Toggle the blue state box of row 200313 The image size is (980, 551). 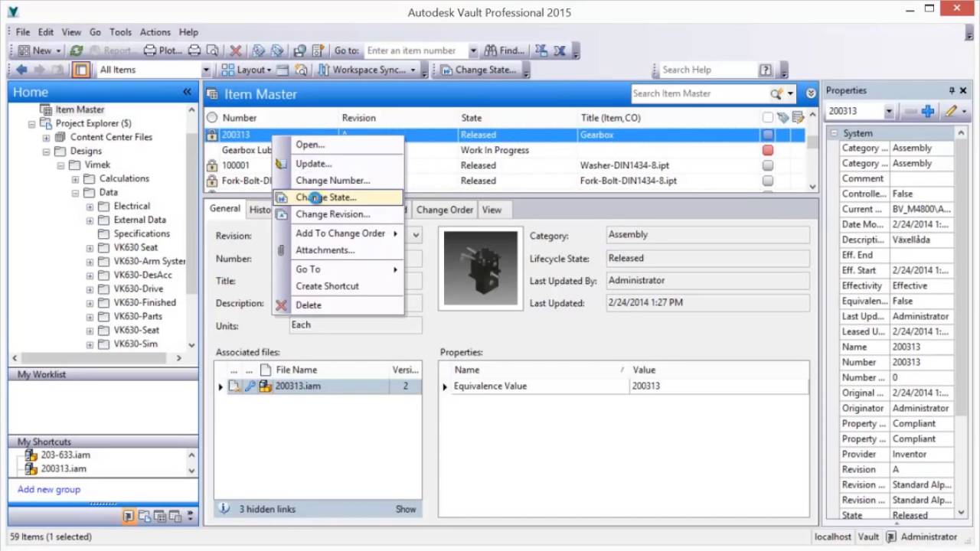pos(768,135)
